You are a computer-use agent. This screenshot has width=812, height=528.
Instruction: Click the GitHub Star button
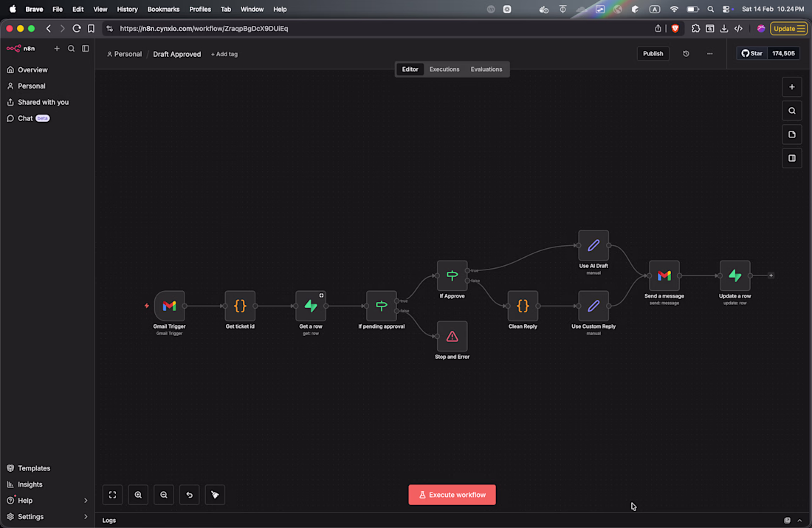[x=751, y=53]
